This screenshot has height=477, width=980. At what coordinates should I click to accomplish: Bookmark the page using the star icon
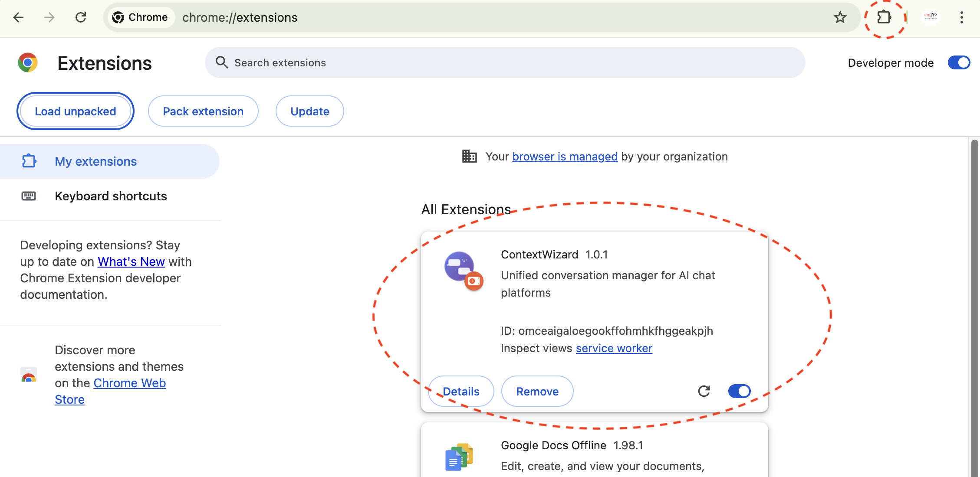click(x=841, y=17)
